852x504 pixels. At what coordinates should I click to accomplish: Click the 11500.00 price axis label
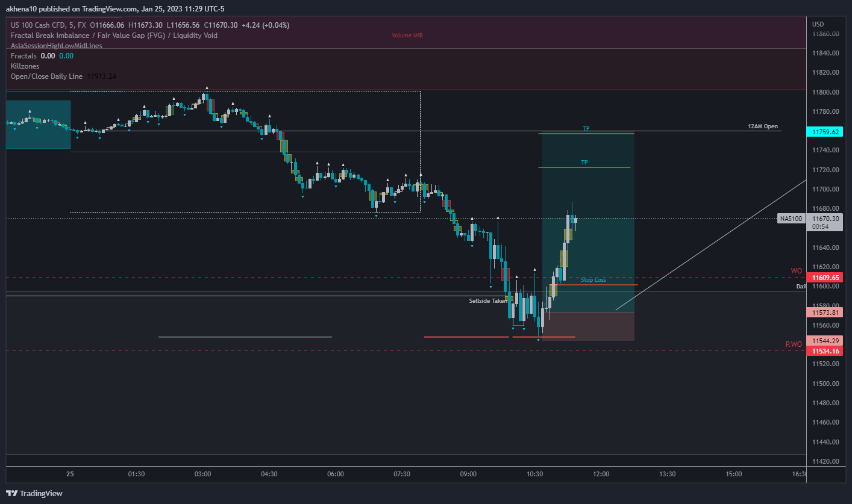point(825,384)
